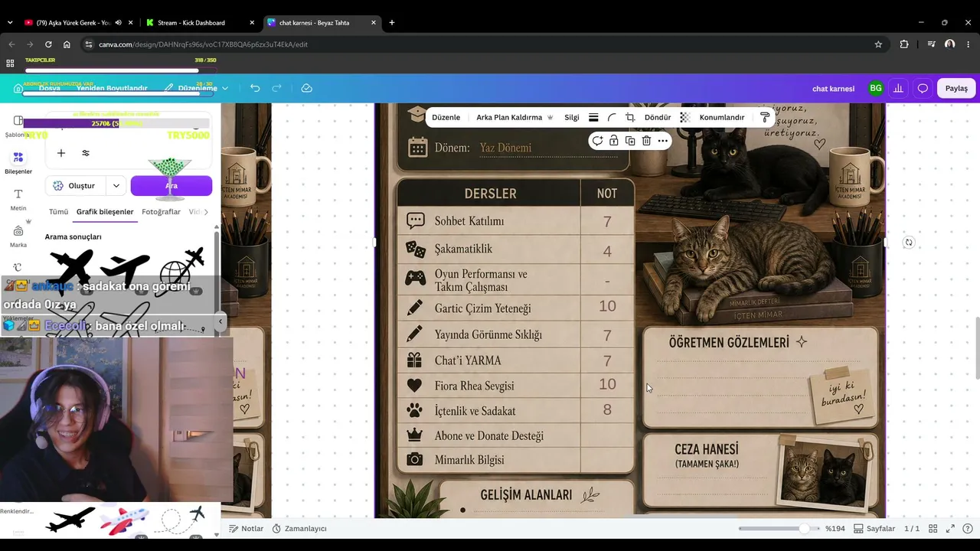Open the Konumlandır position panel
This screenshot has height=551, width=980.
[x=722, y=117]
